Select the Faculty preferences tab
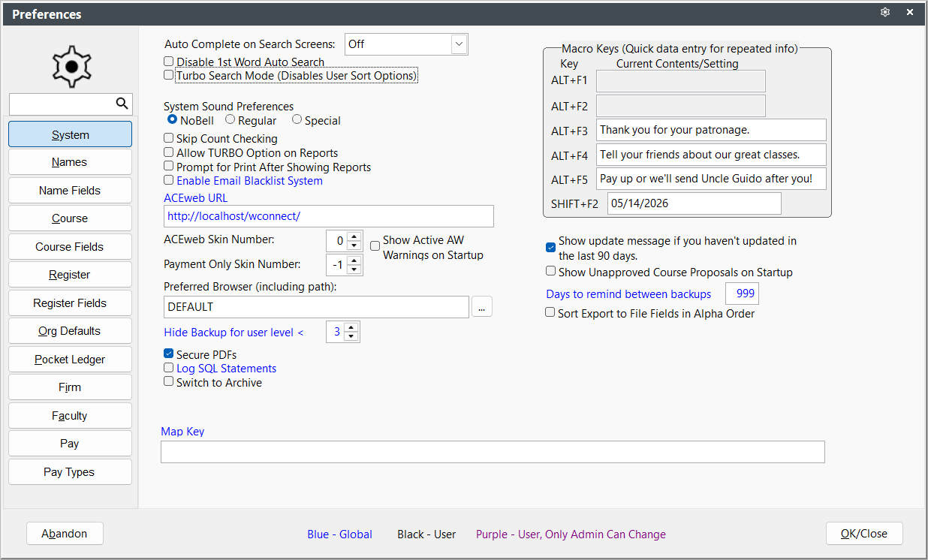This screenshot has width=928, height=560. click(x=71, y=416)
